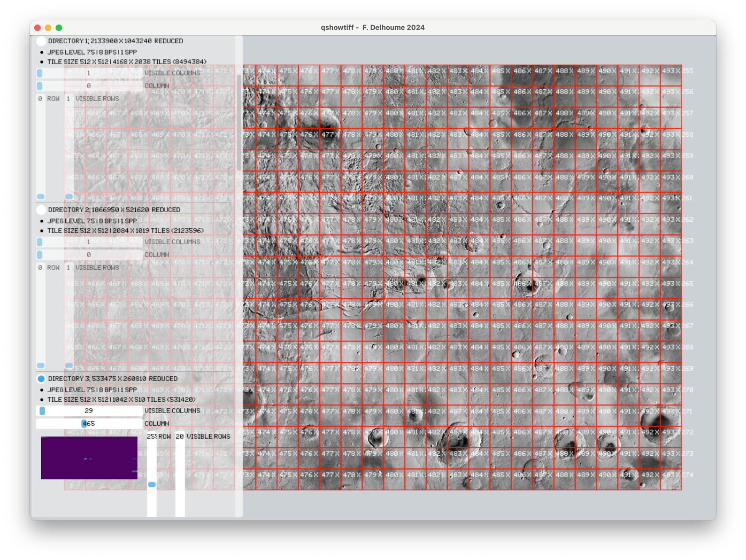Click 'TILE SIZE 512 X 512 | 4168 X 2038 TILES' line
The height and width of the screenshot is (560, 746).
point(127,62)
